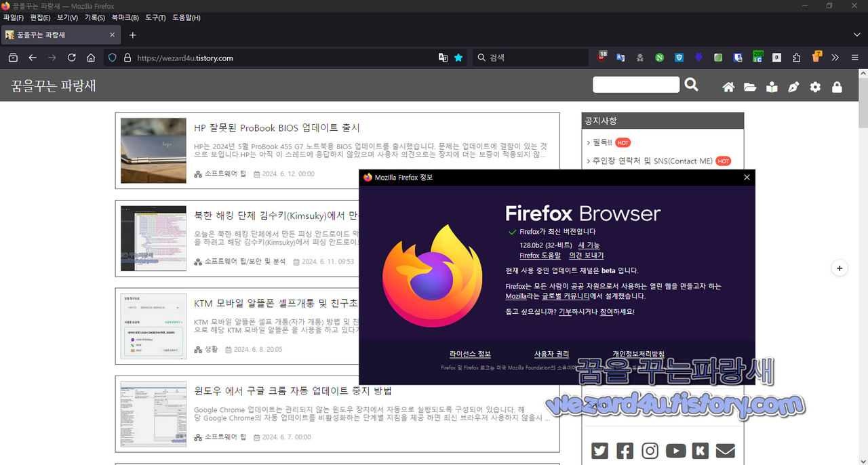The height and width of the screenshot is (465, 868).
Task: Click the blog pen write-post icon
Action: click(793, 87)
